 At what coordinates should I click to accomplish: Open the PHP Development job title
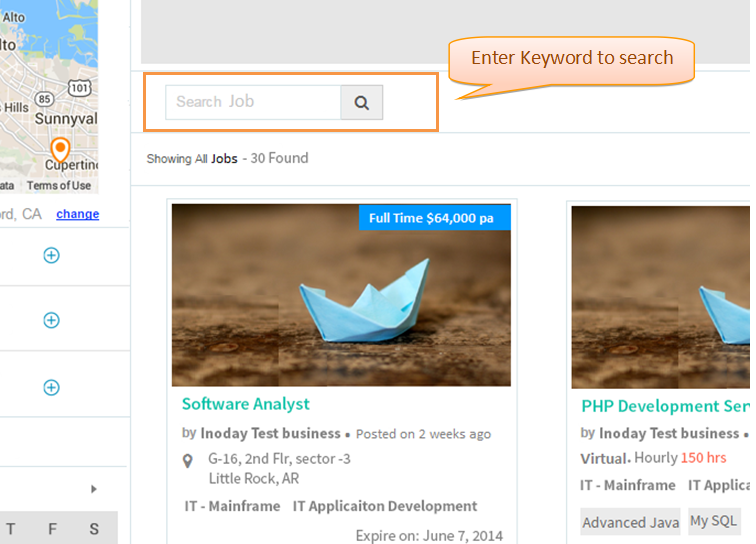665,406
